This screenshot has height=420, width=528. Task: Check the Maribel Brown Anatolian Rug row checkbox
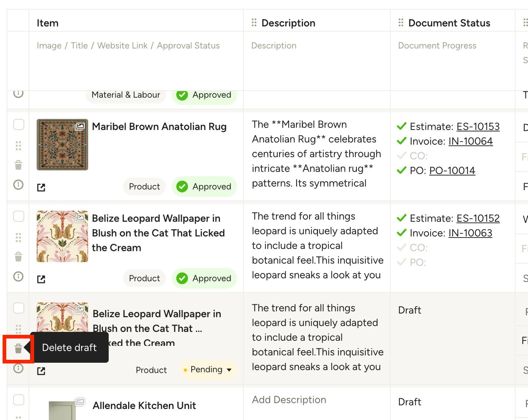19,124
